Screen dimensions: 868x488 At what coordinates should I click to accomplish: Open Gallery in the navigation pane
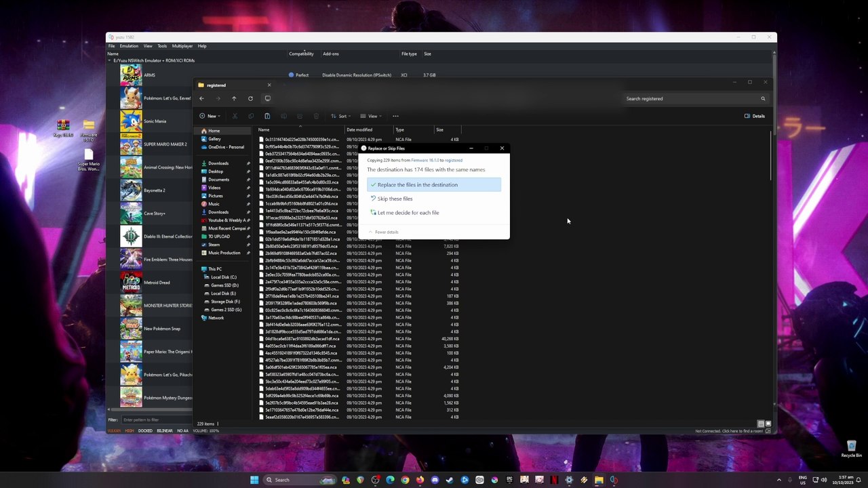pyautogui.click(x=214, y=139)
